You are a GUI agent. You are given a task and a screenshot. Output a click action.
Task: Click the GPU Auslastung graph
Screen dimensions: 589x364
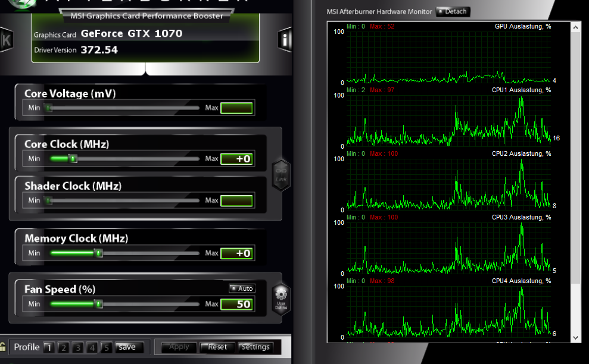(448, 57)
